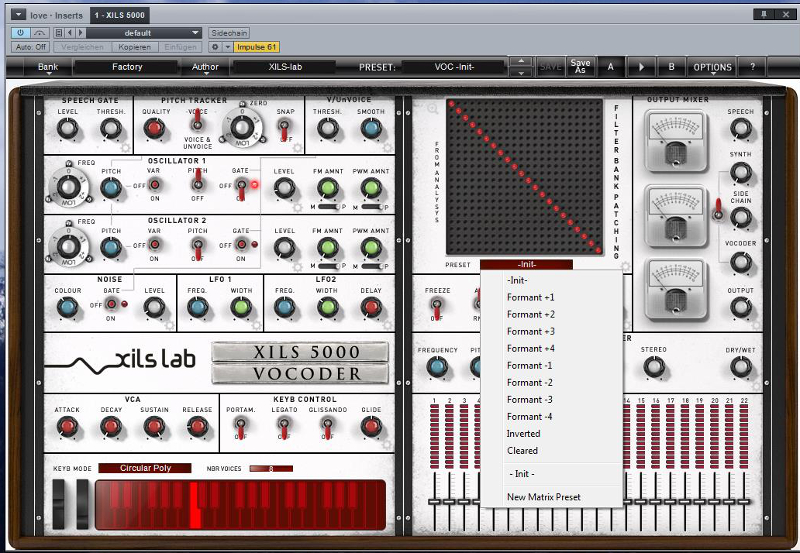The image size is (800, 553).
Task: Open LFO2 section gear settings
Action: [387, 325]
